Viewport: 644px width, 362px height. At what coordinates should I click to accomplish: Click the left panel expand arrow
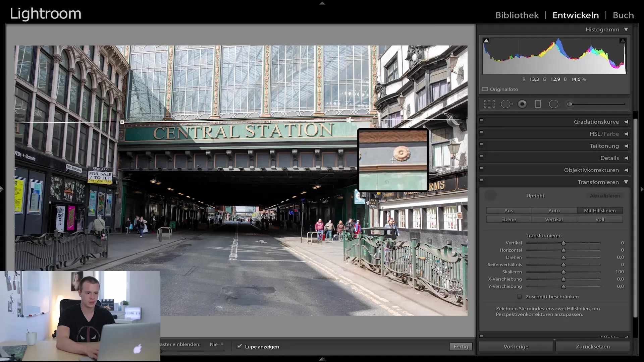2,189
